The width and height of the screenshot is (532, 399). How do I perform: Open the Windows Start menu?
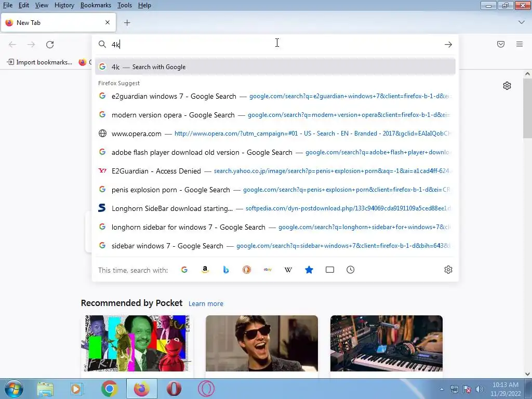(14, 389)
